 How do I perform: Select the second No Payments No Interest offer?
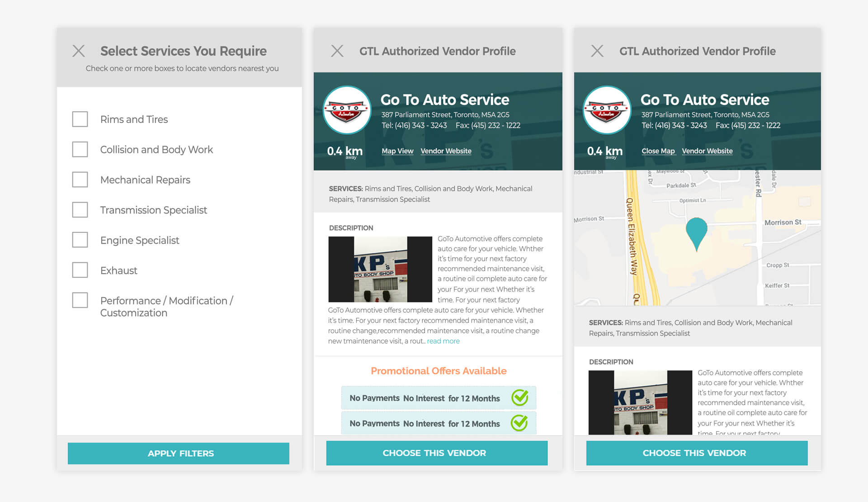point(439,423)
